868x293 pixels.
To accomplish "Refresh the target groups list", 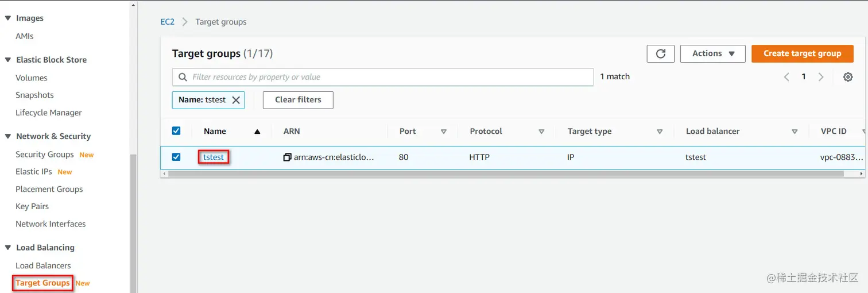I will coord(660,53).
